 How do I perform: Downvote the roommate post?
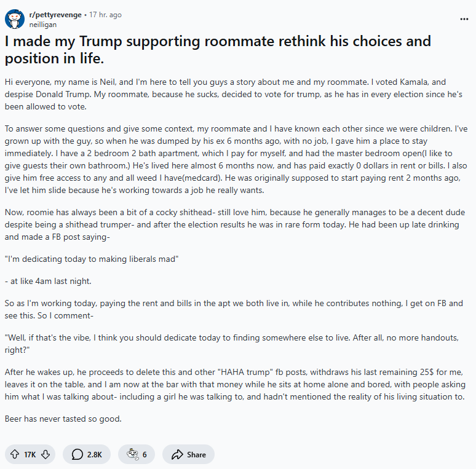point(45,454)
